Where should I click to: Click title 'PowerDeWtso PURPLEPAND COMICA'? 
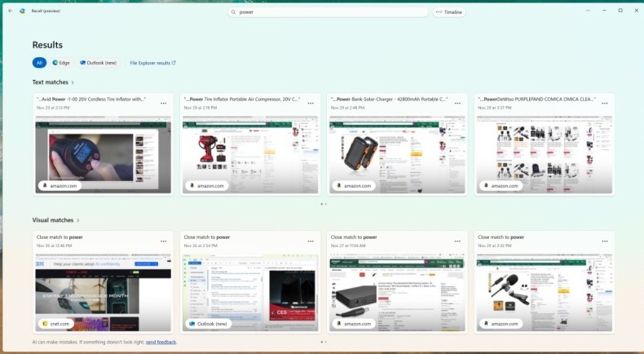tap(536, 99)
